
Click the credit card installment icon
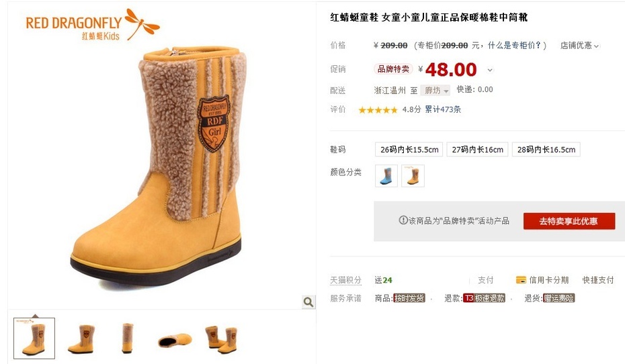point(521,280)
